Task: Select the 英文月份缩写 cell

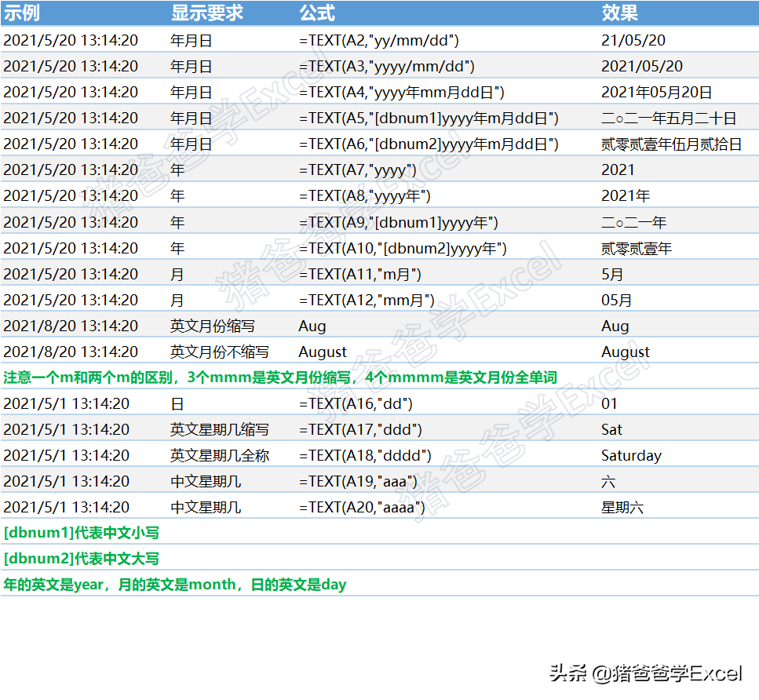Action: pyautogui.click(x=213, y=326)
